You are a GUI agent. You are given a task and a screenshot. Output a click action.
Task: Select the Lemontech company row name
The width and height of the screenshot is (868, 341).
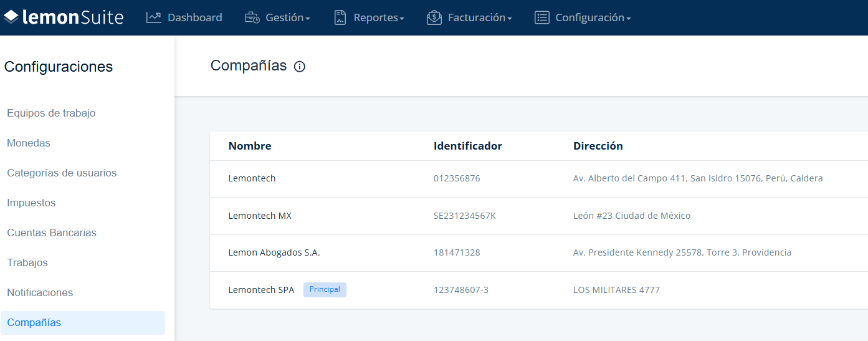coord(252,178)
